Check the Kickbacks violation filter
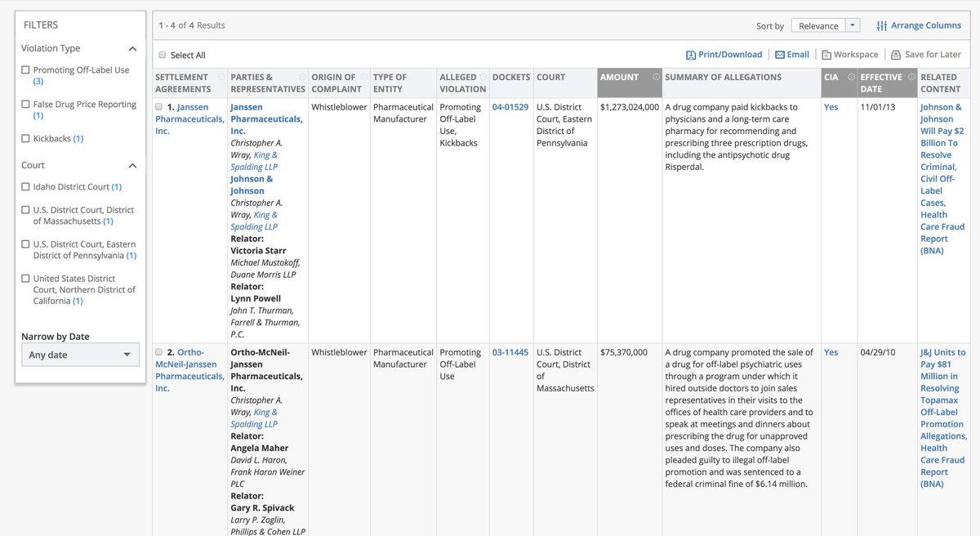This screenshot has width=980, height=536. tap(26, 139)
